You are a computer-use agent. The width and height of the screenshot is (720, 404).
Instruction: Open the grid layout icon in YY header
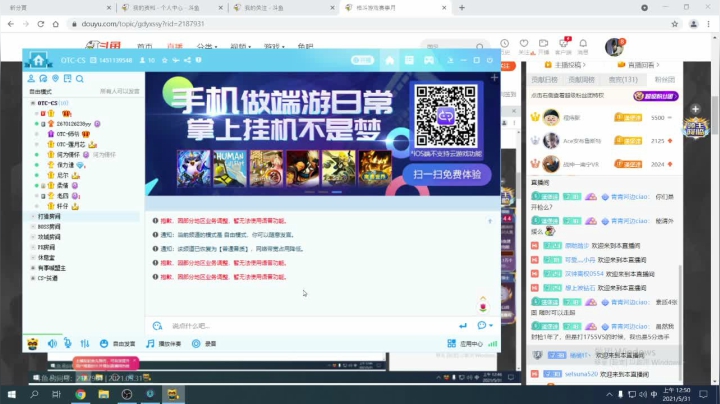click(x=409, y=60)
